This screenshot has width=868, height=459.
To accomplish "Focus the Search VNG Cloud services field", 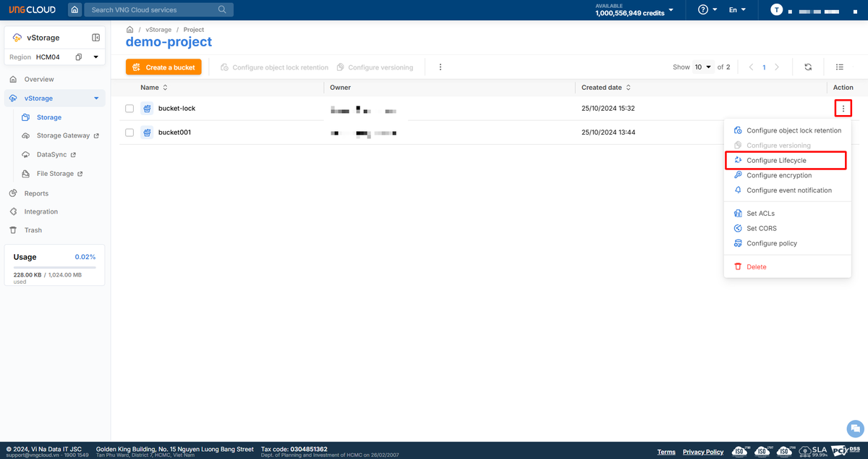I will pyautogui.click(x=152, y=10).
